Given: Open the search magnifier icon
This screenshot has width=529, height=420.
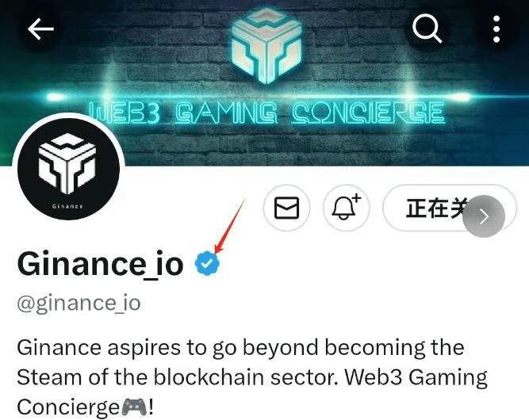Looking at the screenshot, I should pyautogui.click(x=427, y=28).
